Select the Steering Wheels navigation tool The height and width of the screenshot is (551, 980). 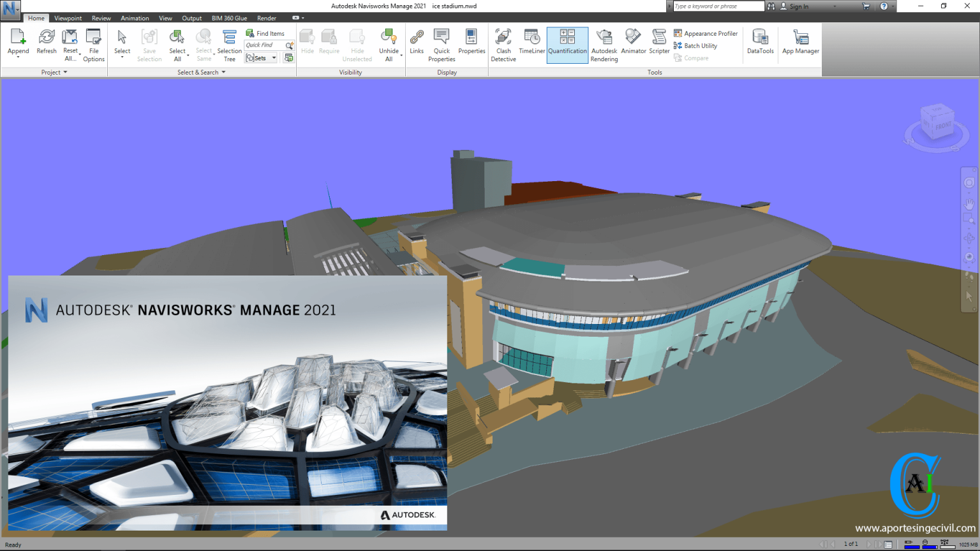pos(969,183)
